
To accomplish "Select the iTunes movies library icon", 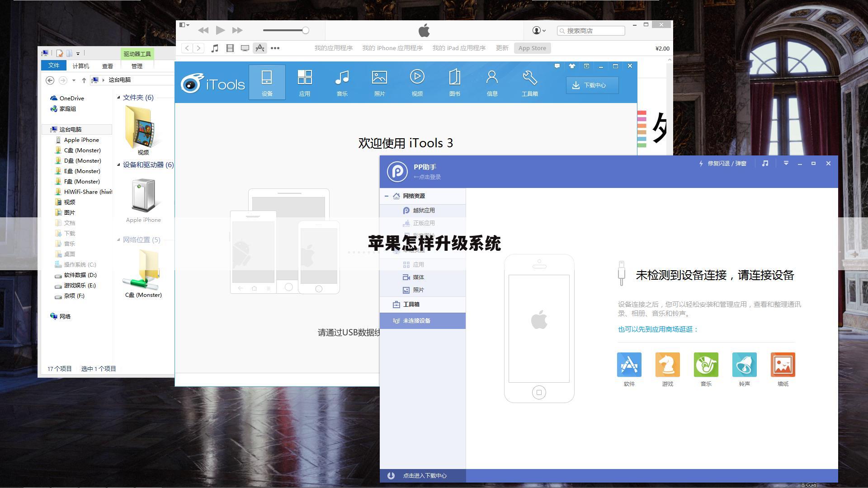I will click(x=230, y=48).
